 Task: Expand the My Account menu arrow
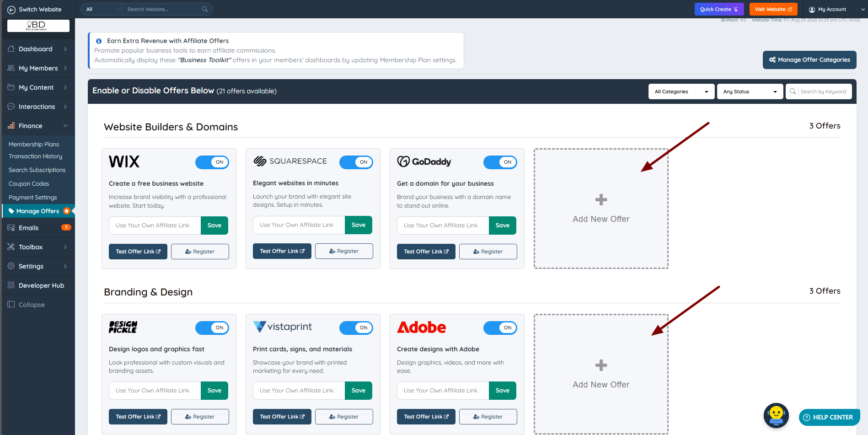point(863,10)
